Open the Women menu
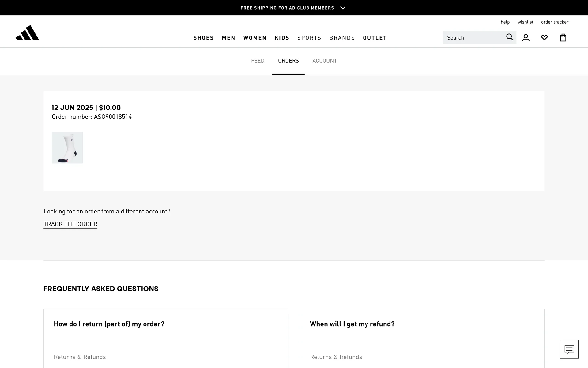The width and height of the screenshot is (588, 368). click(x=255, y=38)
